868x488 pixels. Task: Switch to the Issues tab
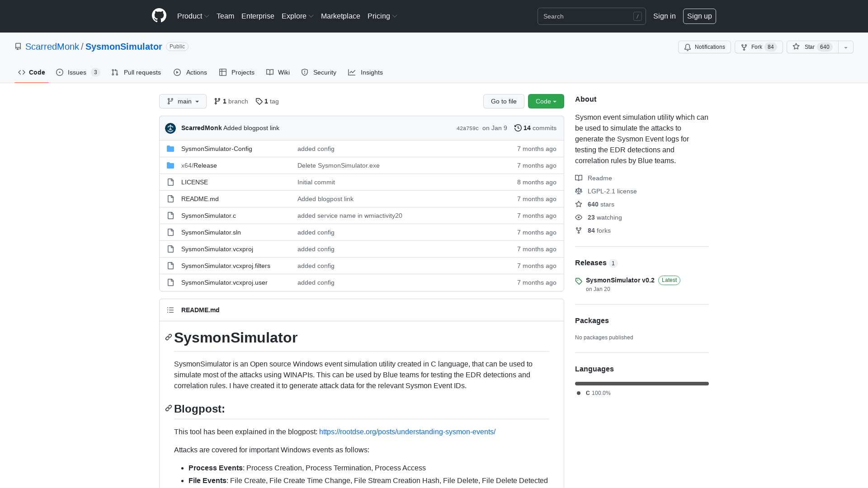[78, 72]
